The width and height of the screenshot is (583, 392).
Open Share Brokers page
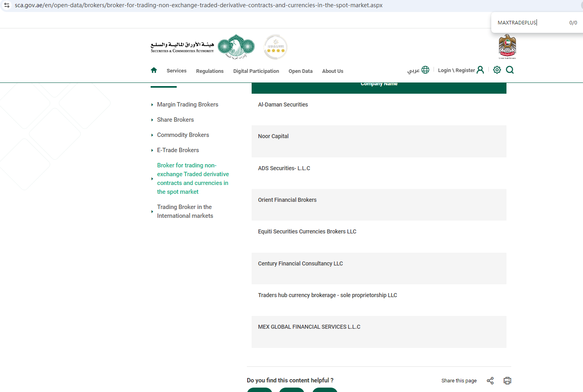[176, 120]
